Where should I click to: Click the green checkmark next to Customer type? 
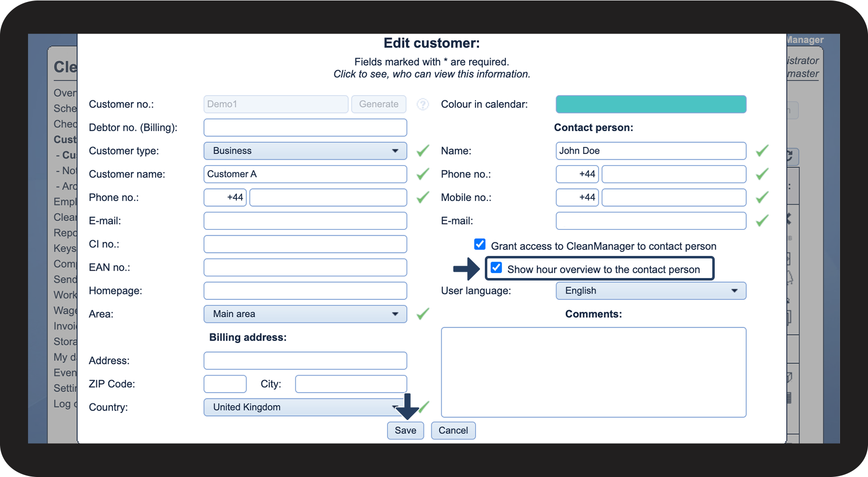(x=423, y=151)
